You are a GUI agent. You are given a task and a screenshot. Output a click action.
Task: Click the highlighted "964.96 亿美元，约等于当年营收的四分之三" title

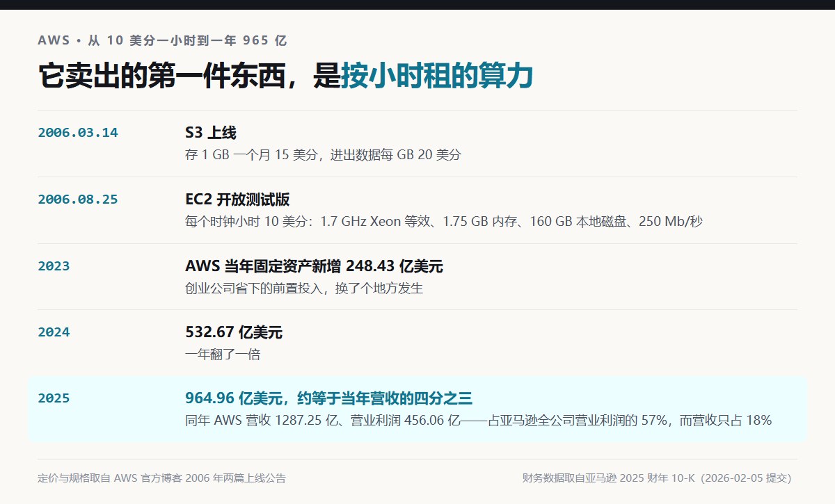pyautogui.click(x=328, y=398)
